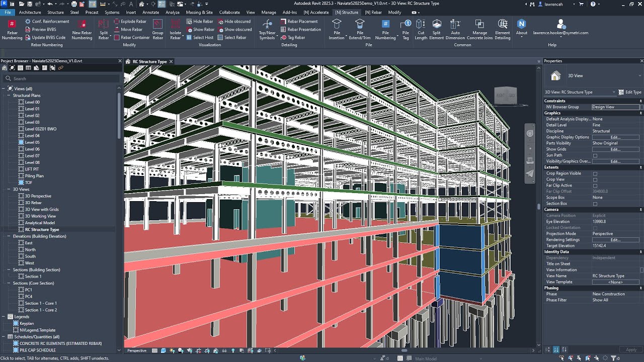Switch to the Architecture ribbon tab
Screen dimensions: 644x362
pos(30,12)
